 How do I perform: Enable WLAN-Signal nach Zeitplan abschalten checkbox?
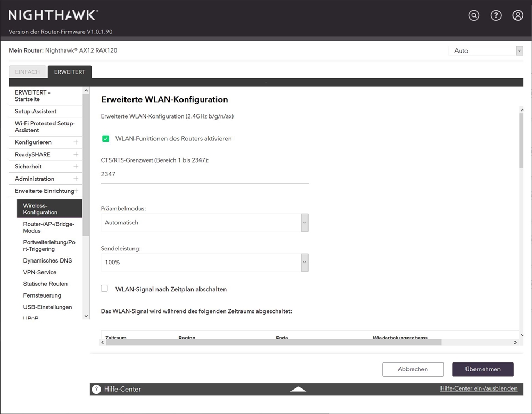(105, 289)
